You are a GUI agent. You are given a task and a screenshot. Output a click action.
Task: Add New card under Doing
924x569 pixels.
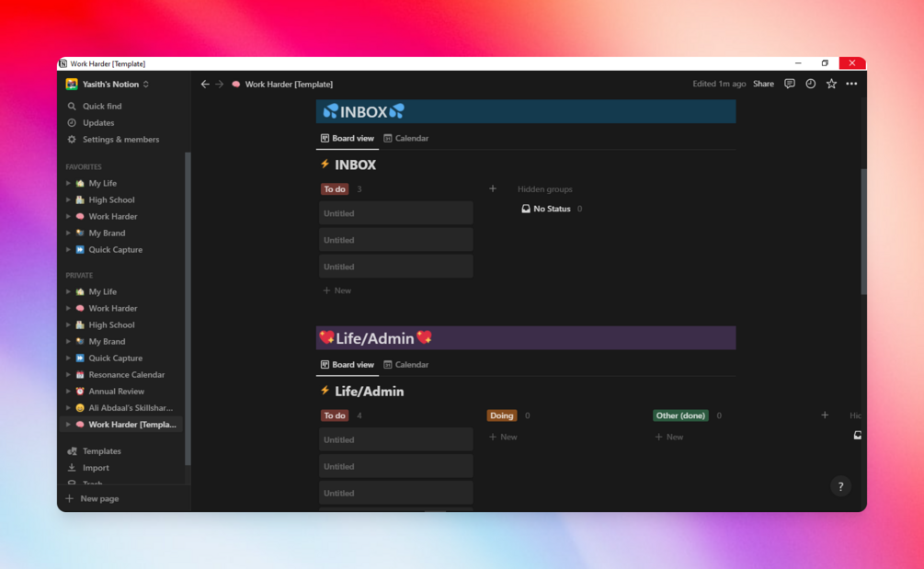[x=503, y=437]
